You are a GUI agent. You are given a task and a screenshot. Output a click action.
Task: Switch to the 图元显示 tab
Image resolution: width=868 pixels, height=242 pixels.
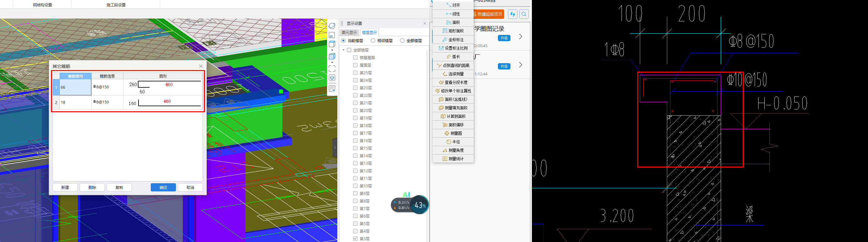349,33
